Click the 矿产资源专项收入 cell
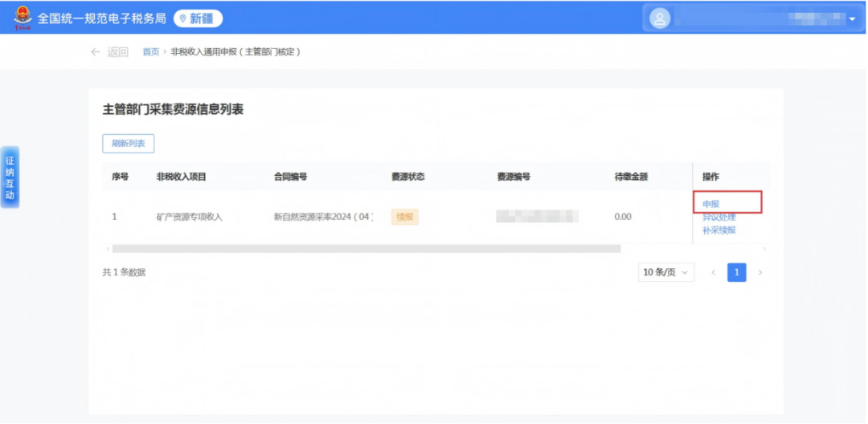Viewport: 868px width, 424px height. click(x=190, y=218)
